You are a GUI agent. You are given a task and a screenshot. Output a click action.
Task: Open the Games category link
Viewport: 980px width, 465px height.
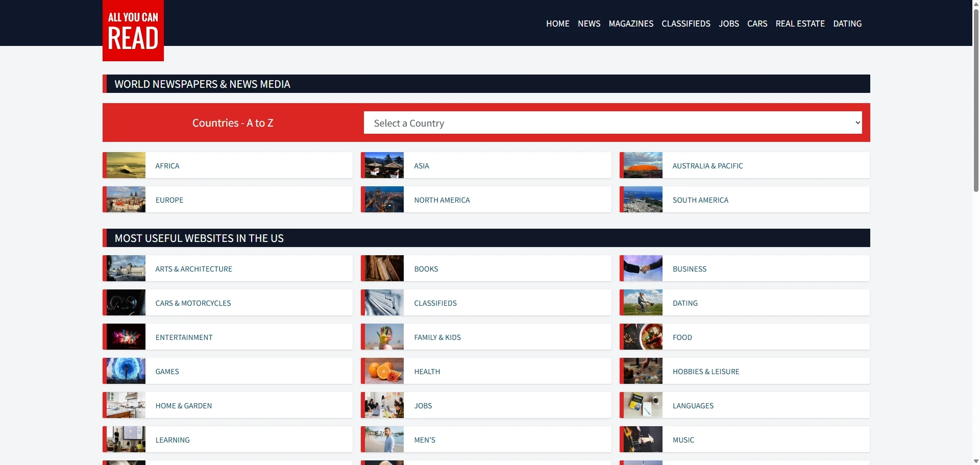tap(167, 372)
